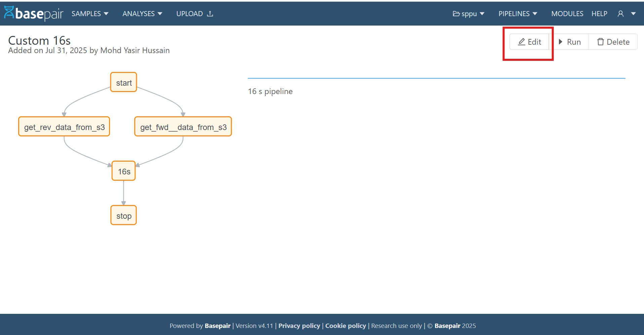644x335 pixels.
Task: Select the get_rev_data_from_s3 node
Action: 64,127
